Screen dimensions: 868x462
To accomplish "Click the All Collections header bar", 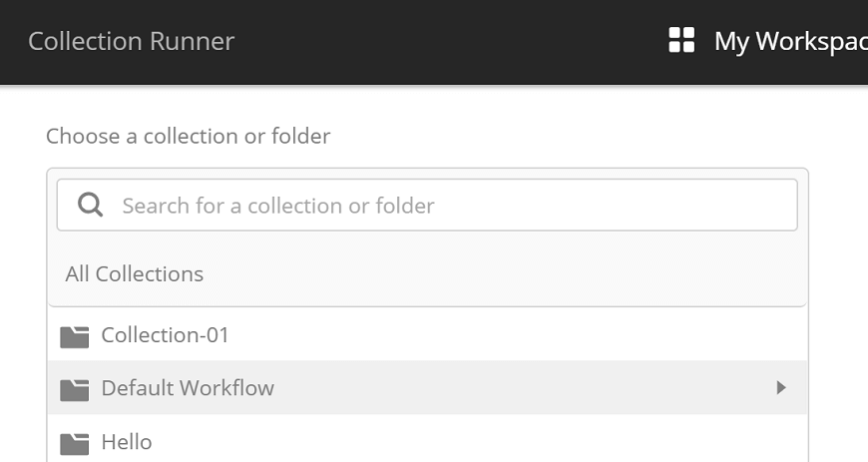I will (x=427, y=274).
